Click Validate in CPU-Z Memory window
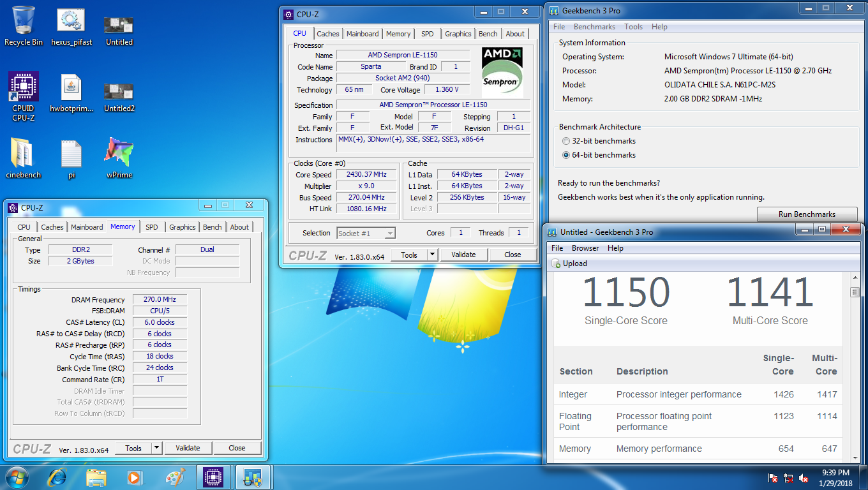Viewport: 868px width, 490px height. 188,448
